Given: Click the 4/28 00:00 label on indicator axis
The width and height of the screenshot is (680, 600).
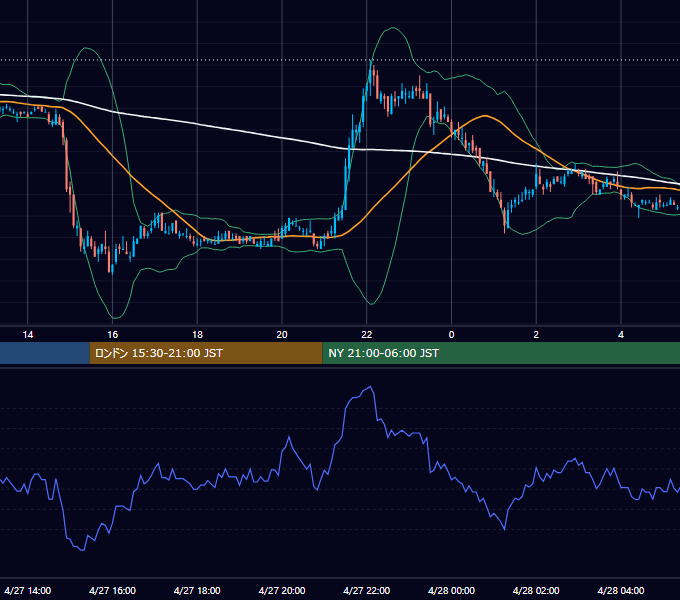Looking at the screenshot, I should pos(451,590).
